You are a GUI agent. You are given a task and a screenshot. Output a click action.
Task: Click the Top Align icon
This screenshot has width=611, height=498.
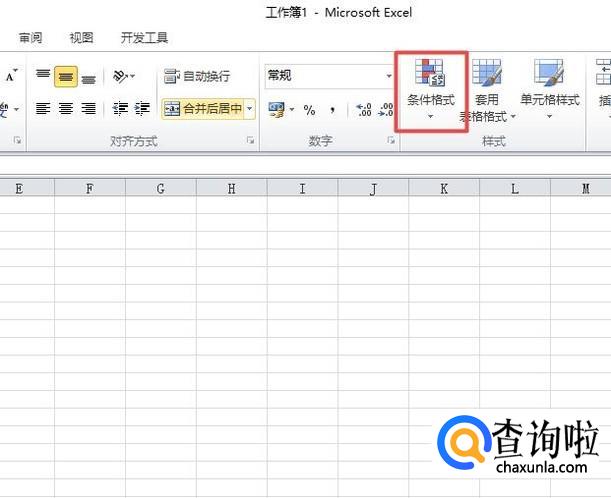(x=43, y=76)
